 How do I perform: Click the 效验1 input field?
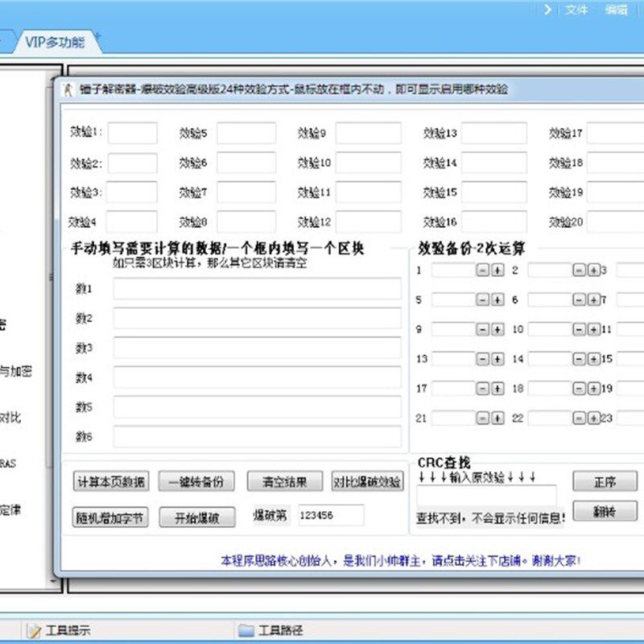click(x=133, y=133)
